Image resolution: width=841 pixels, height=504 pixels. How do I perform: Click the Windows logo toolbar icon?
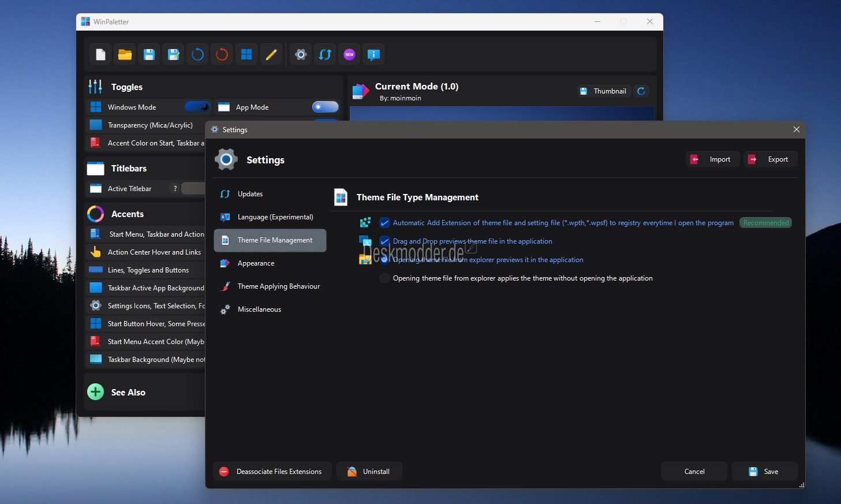[246, 55]
